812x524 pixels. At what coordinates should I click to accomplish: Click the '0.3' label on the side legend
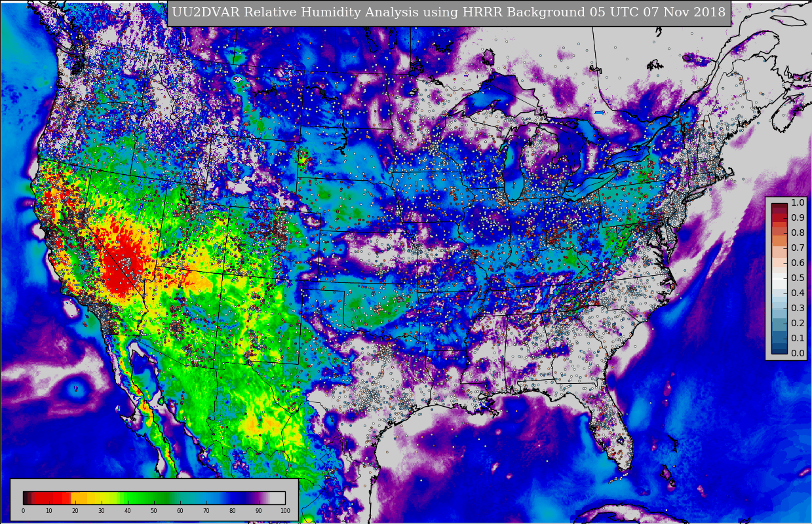pyautogui.click(x=798, y=308)
